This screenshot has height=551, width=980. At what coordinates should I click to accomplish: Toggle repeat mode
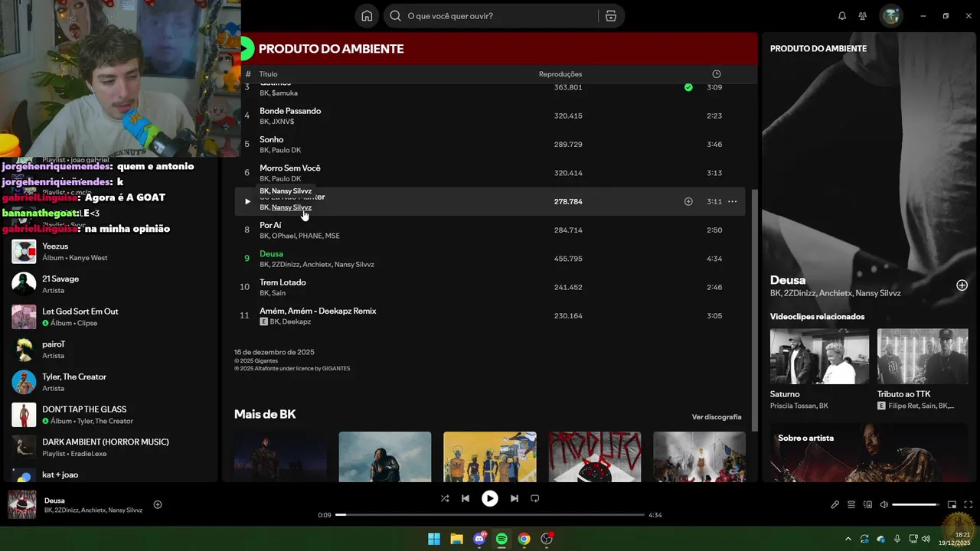pos(535,498)
